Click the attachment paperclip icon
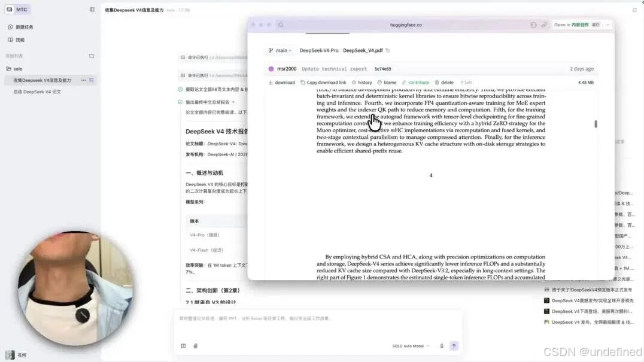Screen dimensions: 644x362 point(196,346)
